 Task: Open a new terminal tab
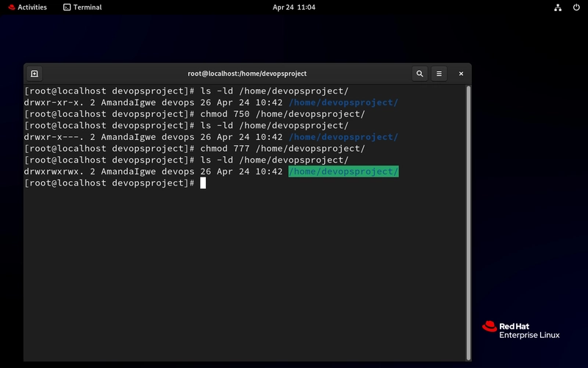[x=35, y=74]
